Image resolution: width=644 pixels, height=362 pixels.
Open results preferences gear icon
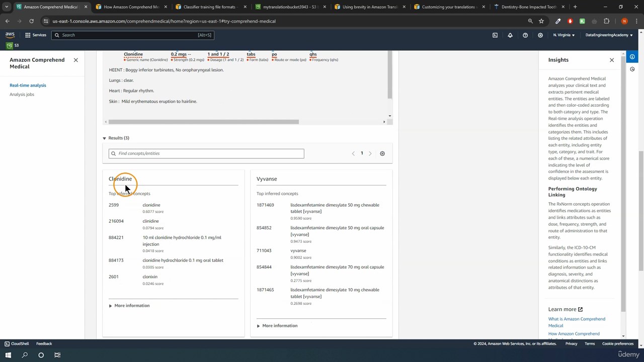pos(382,153)
